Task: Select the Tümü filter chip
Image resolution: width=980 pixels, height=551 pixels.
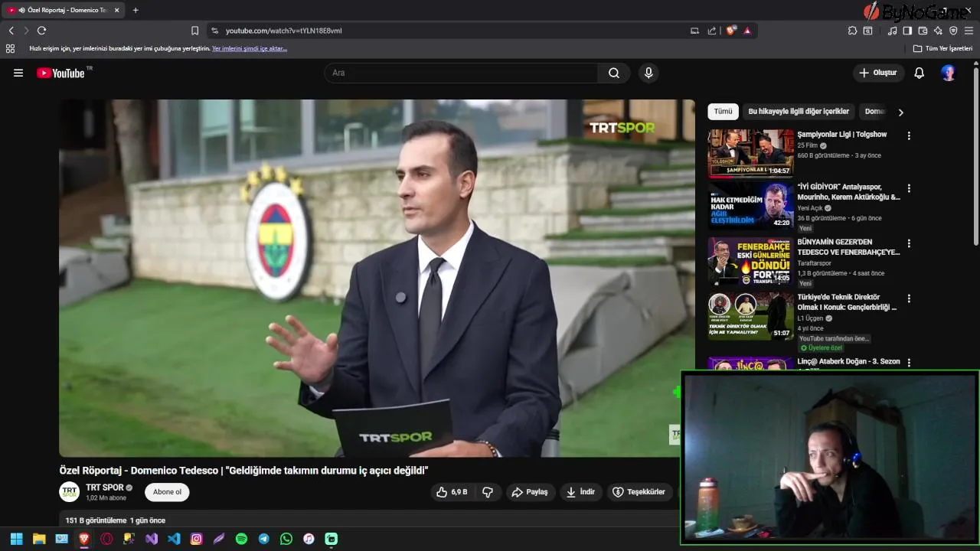Action: point(723,112)
